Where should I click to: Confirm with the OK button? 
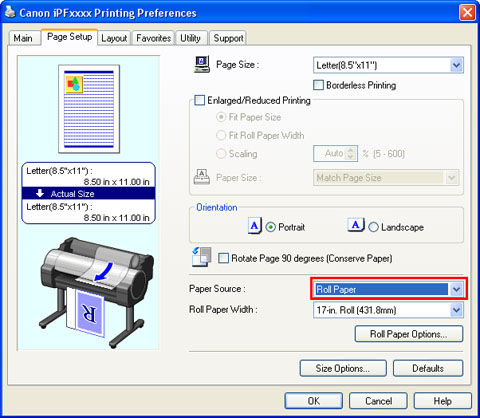click(313, 401)
